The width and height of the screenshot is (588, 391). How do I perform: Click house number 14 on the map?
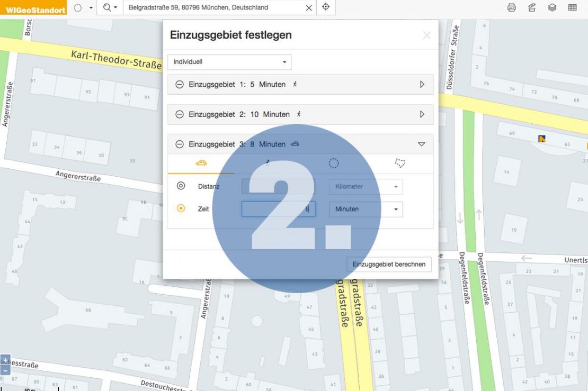click(506, 172)
